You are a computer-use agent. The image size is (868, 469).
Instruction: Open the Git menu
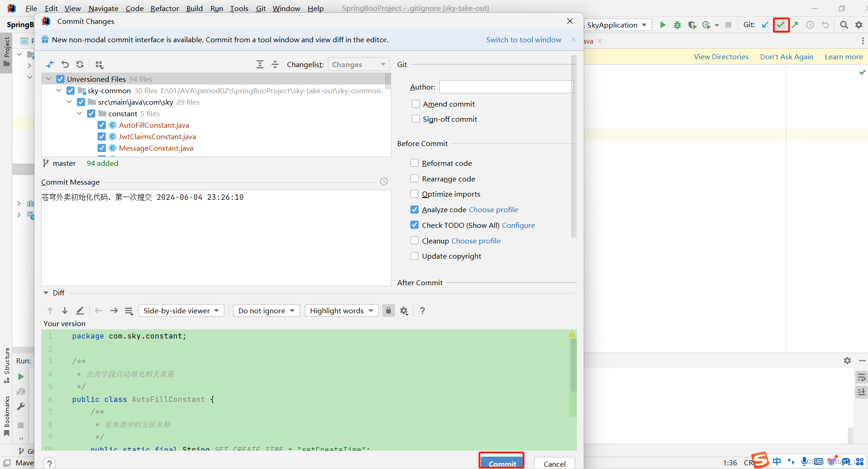tap(261, 8)
